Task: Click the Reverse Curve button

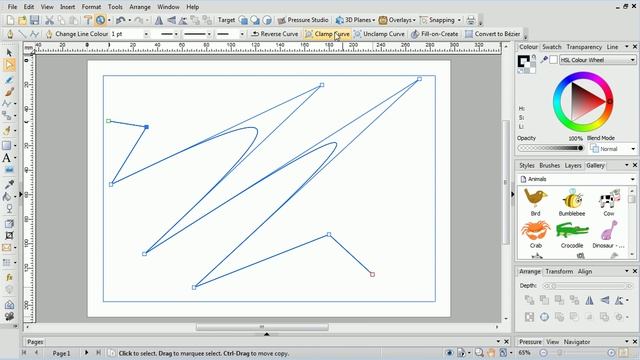Action: point(275,34)
